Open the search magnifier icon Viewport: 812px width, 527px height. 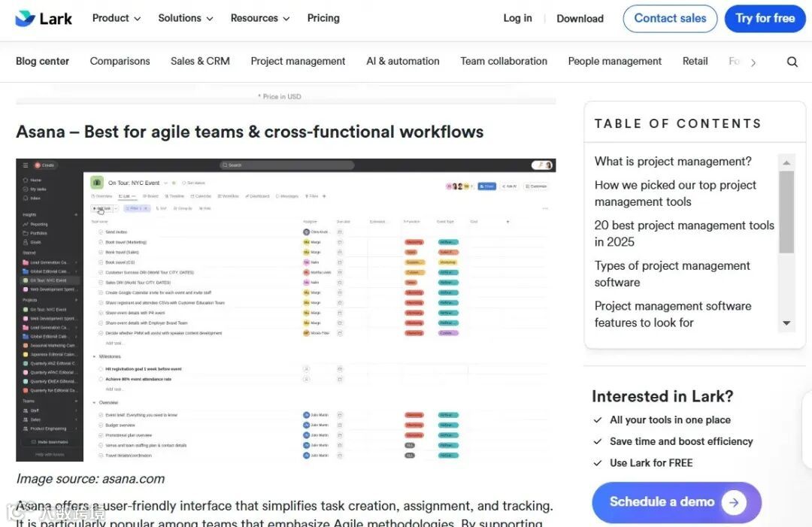click(x=792, y=62)
